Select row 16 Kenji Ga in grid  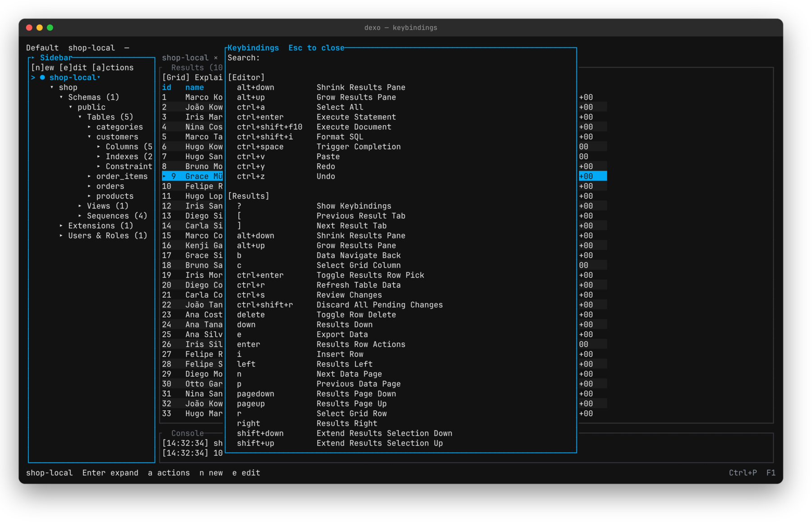pos(193,246)
